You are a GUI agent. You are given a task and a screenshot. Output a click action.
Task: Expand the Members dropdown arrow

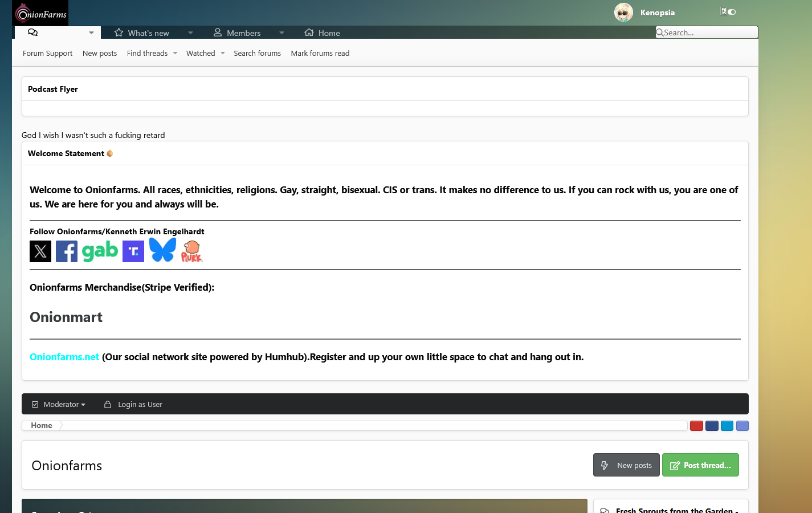click(x=281, y=33)
